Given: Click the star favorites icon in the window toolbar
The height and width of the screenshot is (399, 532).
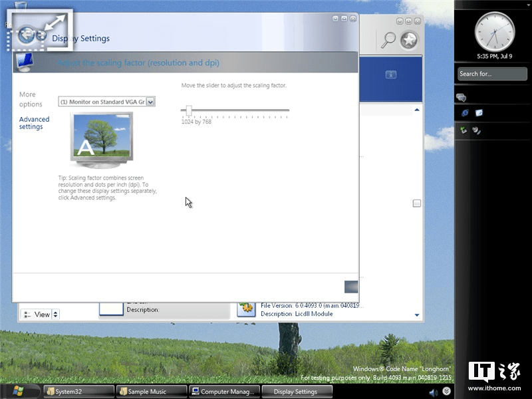Looking at the screenshot, I should (x=408, y=40).
